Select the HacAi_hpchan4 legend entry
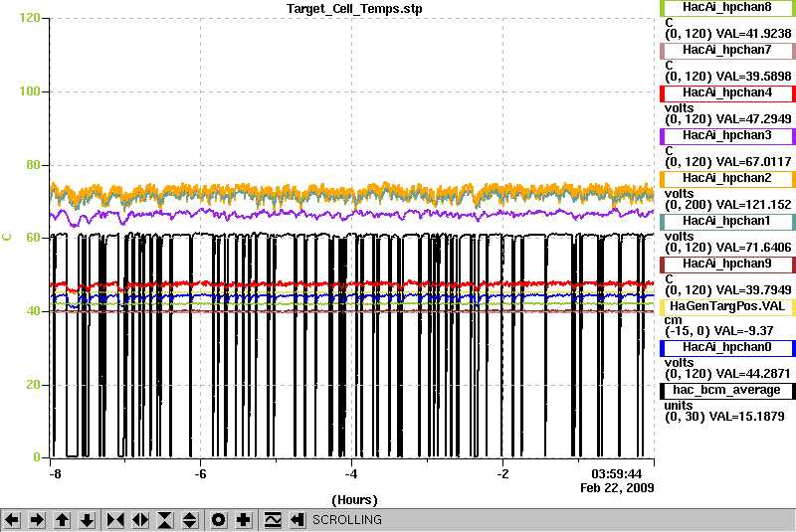The image size is (796, 532). [727, 93]
